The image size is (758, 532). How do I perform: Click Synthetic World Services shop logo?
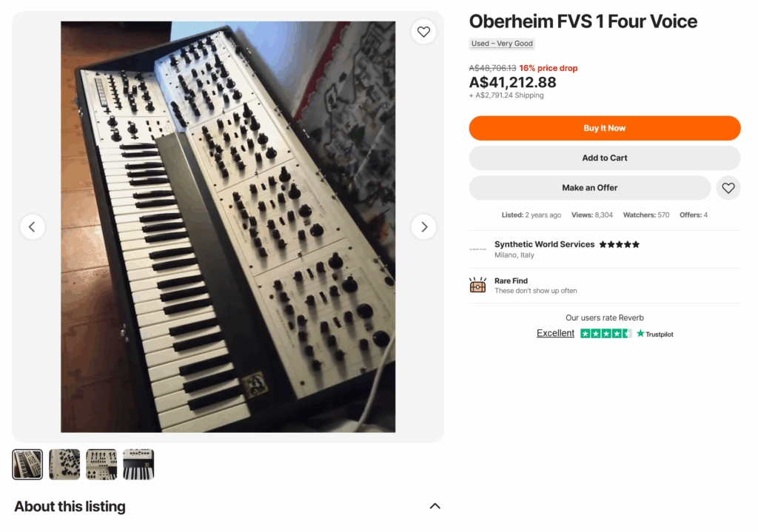pyautogui.click(x=477, y=249)
